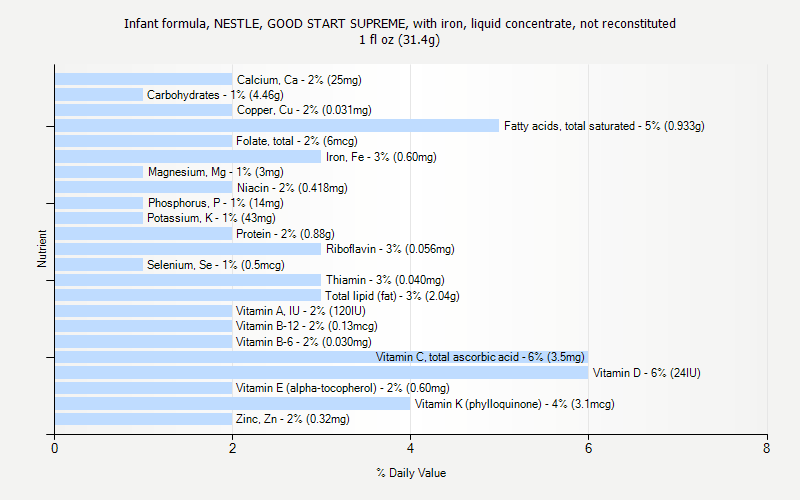800x500 pixels.
Task: Select the 'Potassium, K - 1% (43mg)' label
Action: [211, 218]
